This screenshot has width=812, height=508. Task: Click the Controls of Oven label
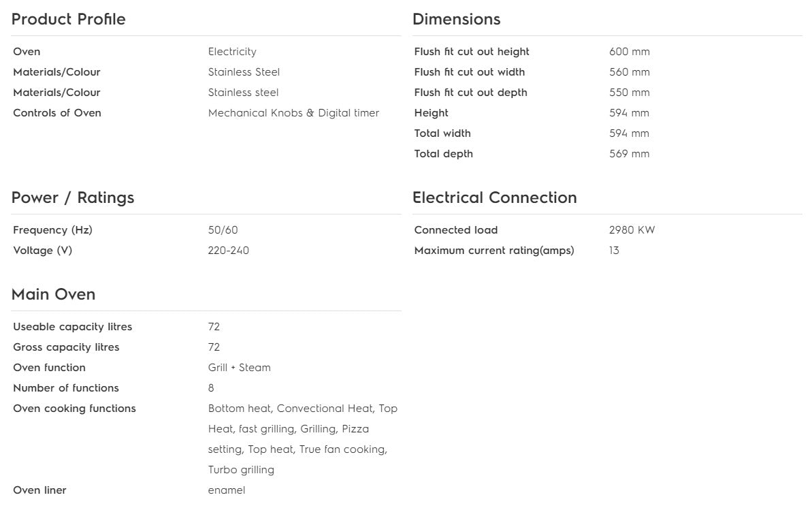57,113
